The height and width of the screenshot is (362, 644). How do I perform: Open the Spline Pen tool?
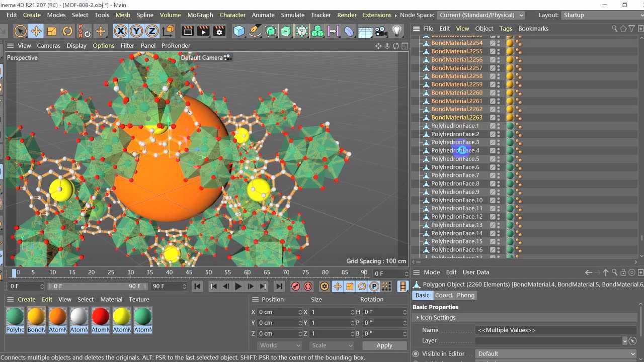point(255,31)
